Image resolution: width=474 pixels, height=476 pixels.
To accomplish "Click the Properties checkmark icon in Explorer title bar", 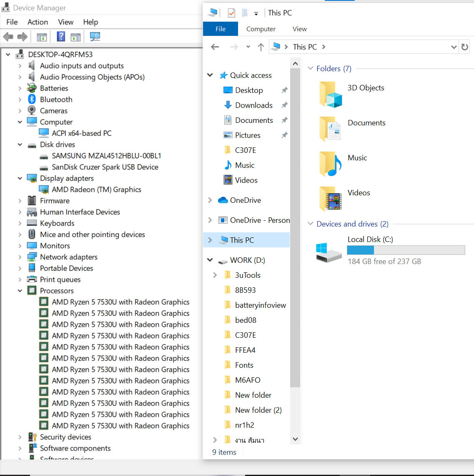I will pyautogui.click(x=231, y=13).
